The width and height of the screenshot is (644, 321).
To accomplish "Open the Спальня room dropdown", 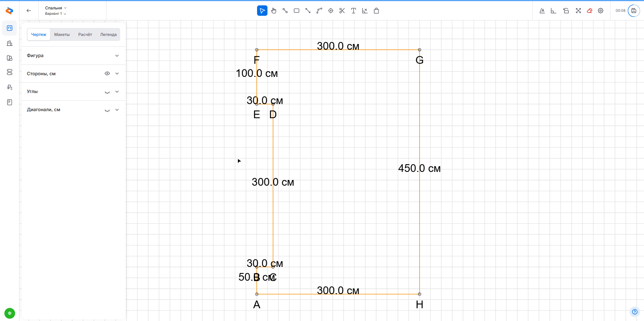I will coord(56,8).
